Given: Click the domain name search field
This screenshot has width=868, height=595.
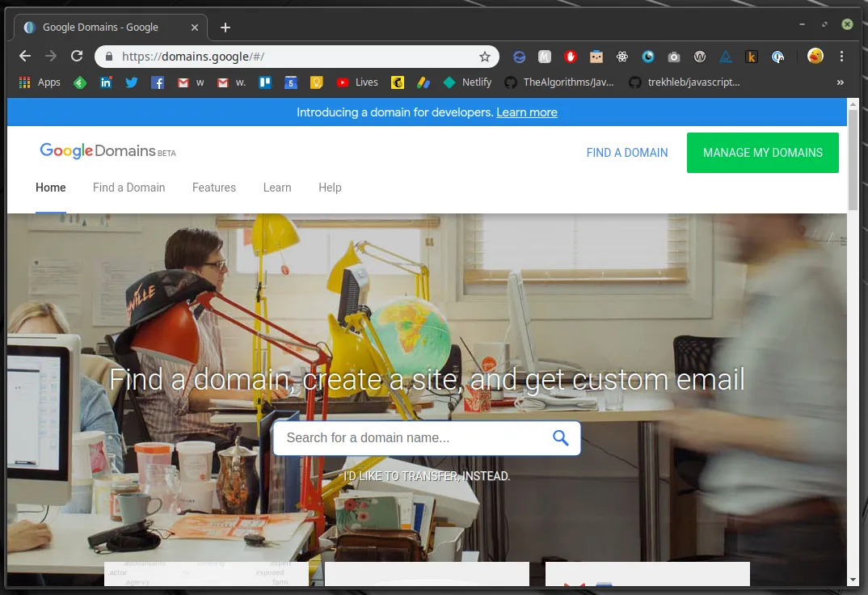Looking at the screenshot, I should 404,437.
